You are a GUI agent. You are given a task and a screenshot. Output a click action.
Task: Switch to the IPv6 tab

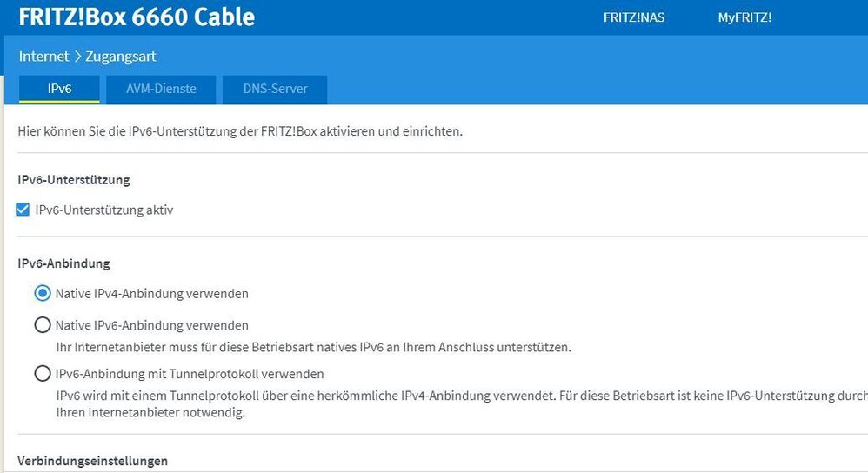coord(59,89)
